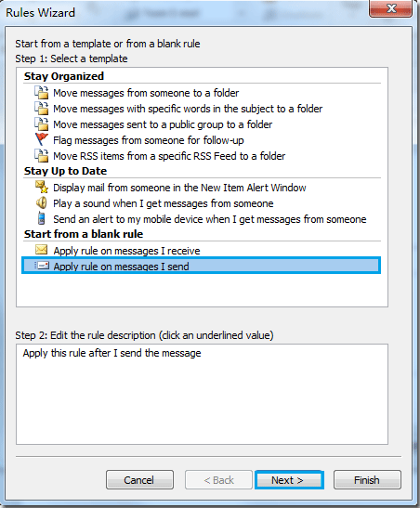The image size is (420, 508).
Task: Click the speaker icon for Play a sound
Action: pos(42,203)
